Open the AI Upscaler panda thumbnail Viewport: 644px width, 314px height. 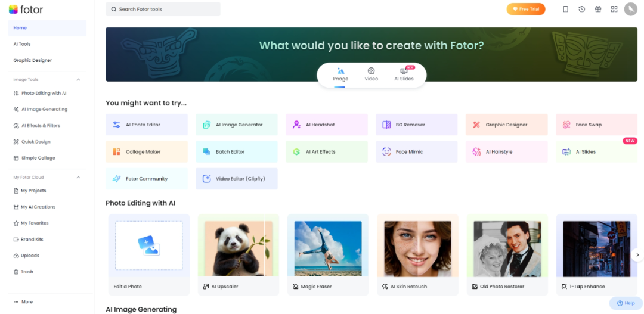click(x=239, y=248)
